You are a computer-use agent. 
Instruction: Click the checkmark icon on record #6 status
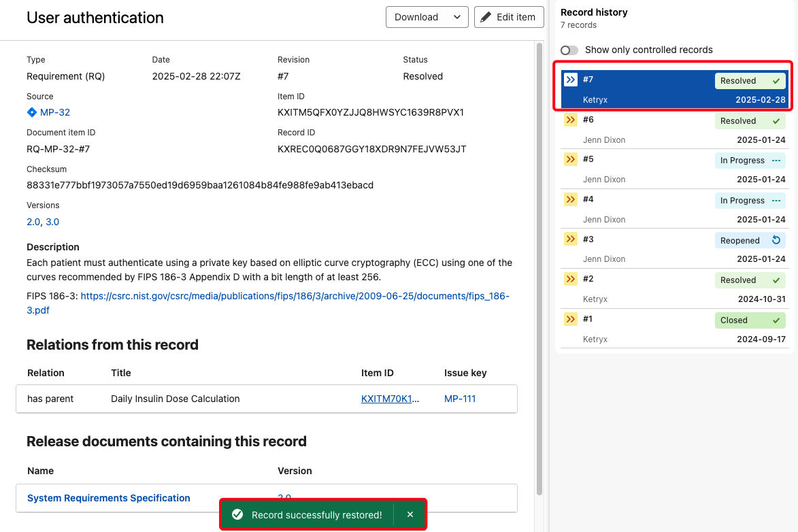(776, 121)
